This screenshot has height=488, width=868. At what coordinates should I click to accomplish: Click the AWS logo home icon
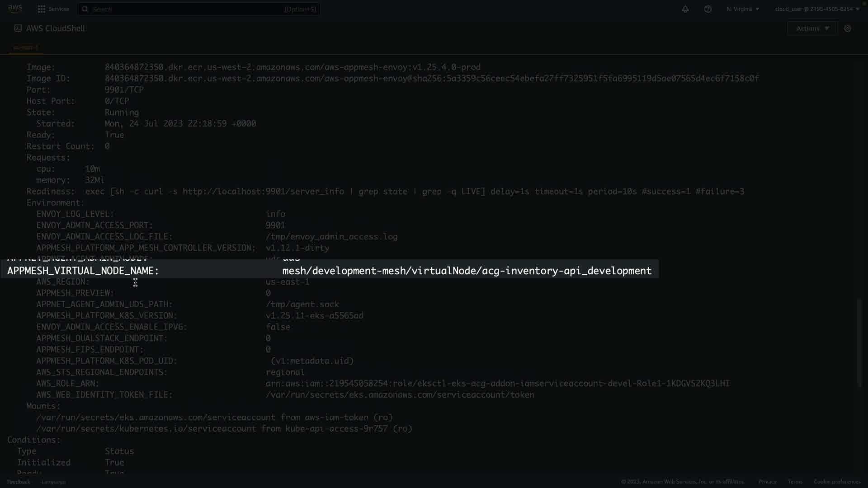click(14, 9)
